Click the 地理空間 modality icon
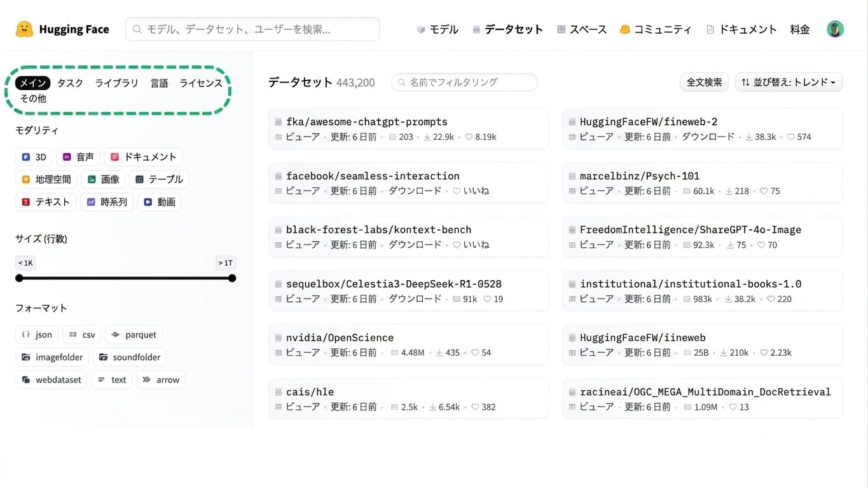The image size is (868, 488). (26, 180)
